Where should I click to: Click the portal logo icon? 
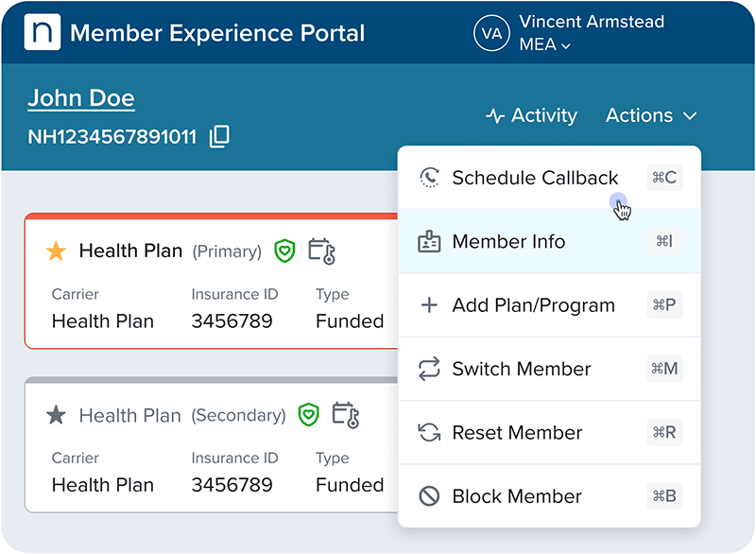42,33
